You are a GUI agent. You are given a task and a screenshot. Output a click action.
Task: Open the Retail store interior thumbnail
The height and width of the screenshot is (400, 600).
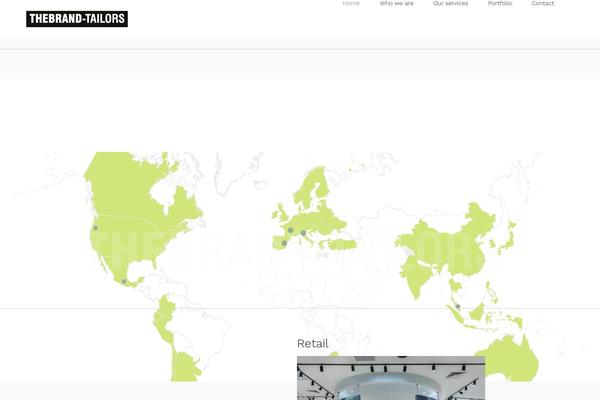[391, 378]
